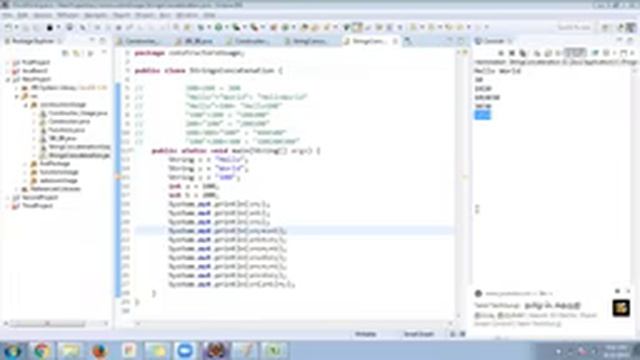Open Firefox from the taskbar
Viewport: 640px width, 360px height.
[99, 351]
